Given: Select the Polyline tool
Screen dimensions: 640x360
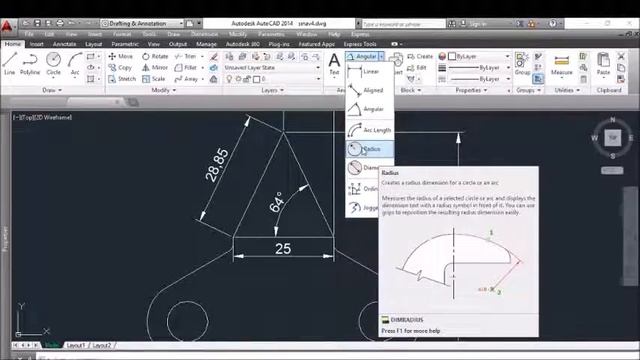Looking at the screenshot, I should point(30,64).
